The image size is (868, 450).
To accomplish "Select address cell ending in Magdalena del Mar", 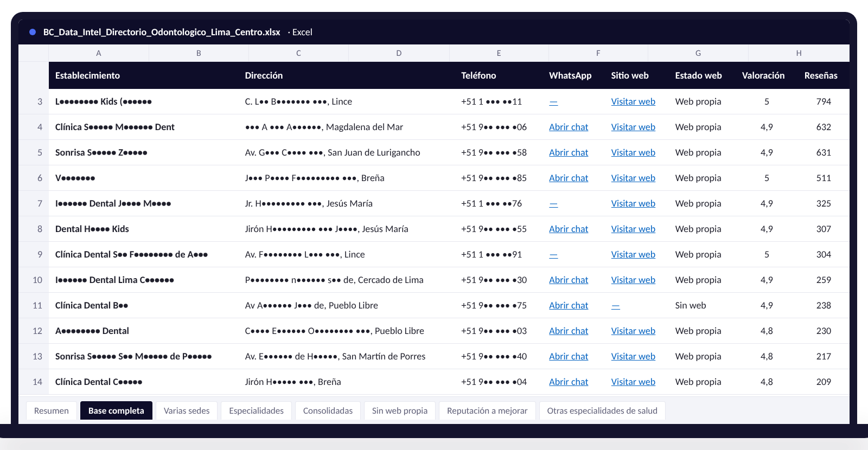I will pos(347,127).
